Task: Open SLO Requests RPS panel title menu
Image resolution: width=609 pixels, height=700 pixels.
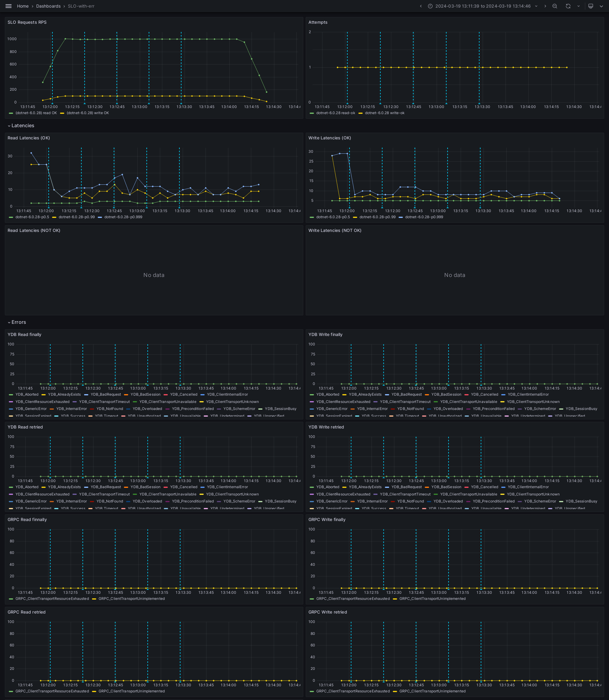Action: click(27, 23)
